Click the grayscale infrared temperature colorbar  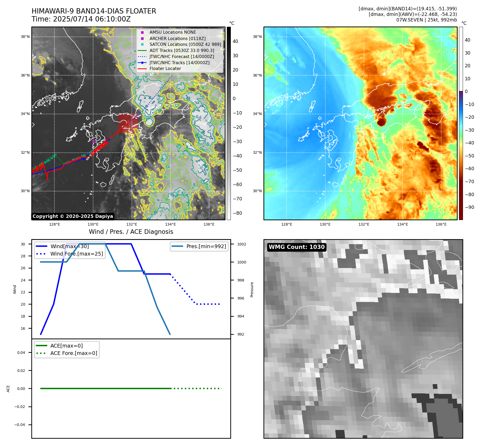[x=229, y=123]
